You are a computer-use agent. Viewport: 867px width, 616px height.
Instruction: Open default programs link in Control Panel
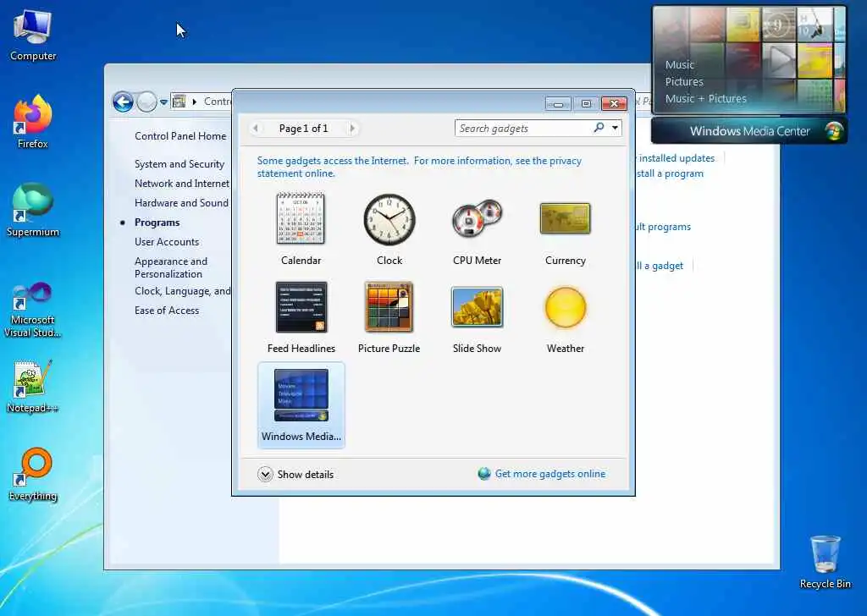pyautogui.click(x=663, y=227)
